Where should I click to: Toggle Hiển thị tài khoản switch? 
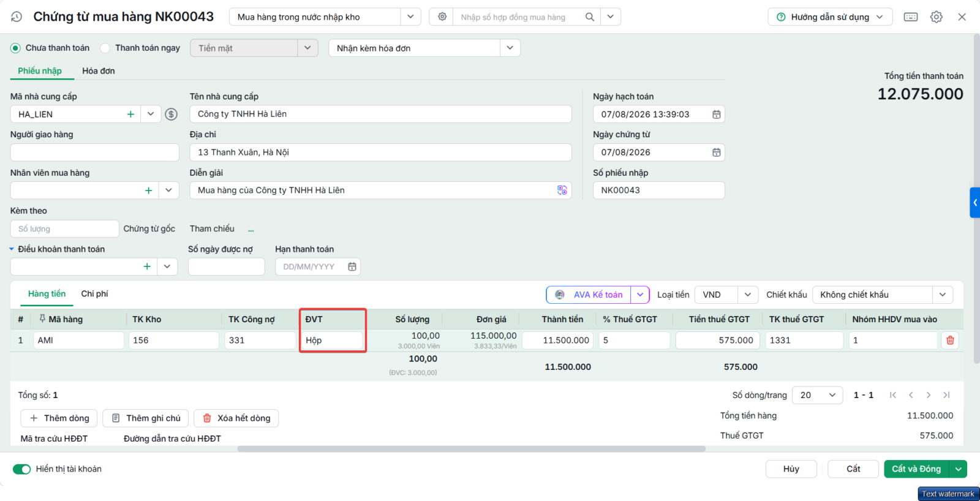click(22, 469)
